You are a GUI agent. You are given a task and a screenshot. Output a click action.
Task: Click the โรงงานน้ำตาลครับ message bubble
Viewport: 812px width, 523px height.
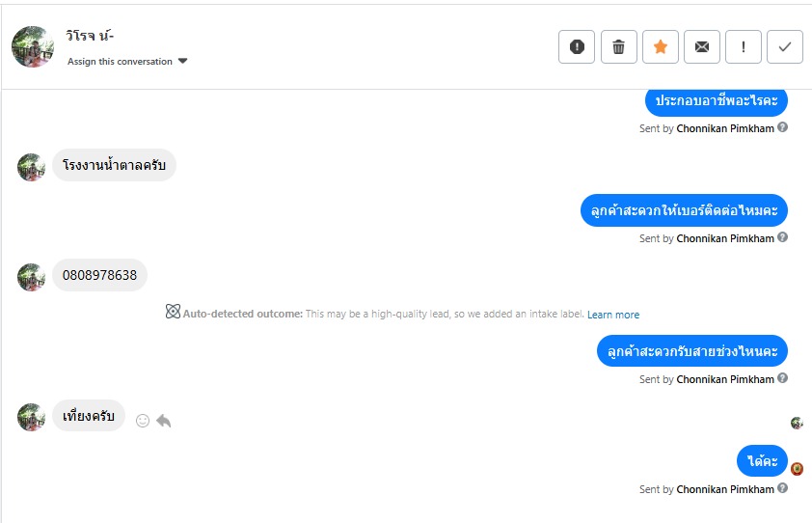(x=114, y=165)
